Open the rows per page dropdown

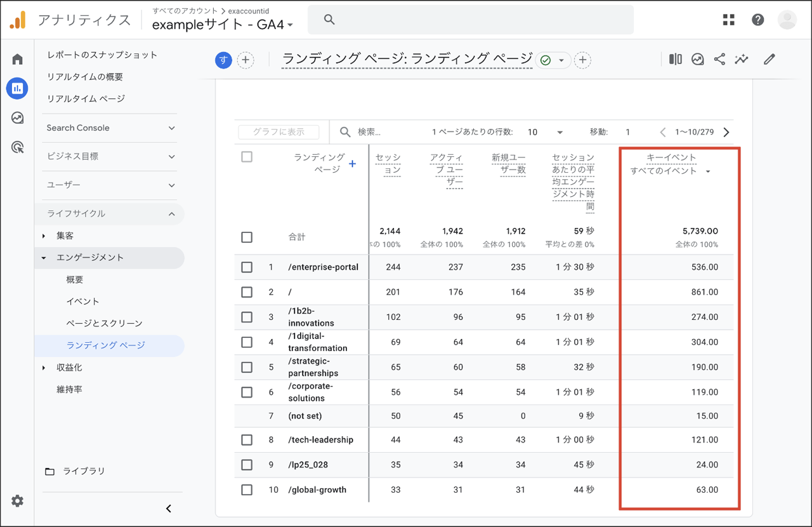point(546,132)
